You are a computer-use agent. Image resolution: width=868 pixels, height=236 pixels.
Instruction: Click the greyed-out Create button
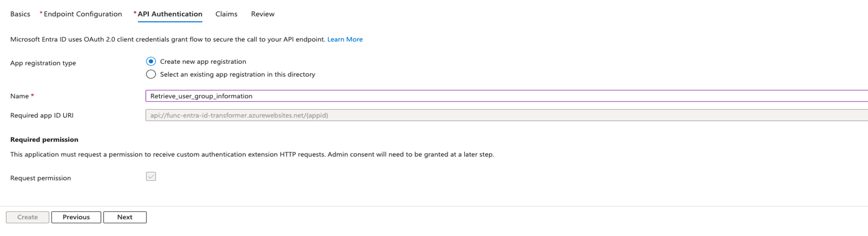click(28, 217)
